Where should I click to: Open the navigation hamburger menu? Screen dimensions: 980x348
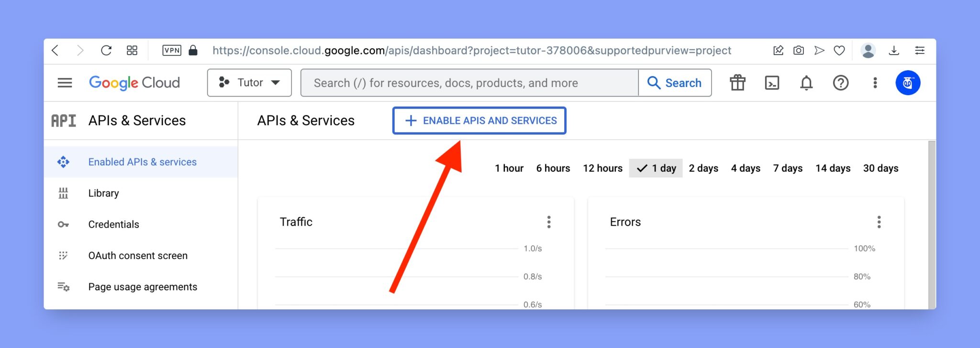click(65, 82)
